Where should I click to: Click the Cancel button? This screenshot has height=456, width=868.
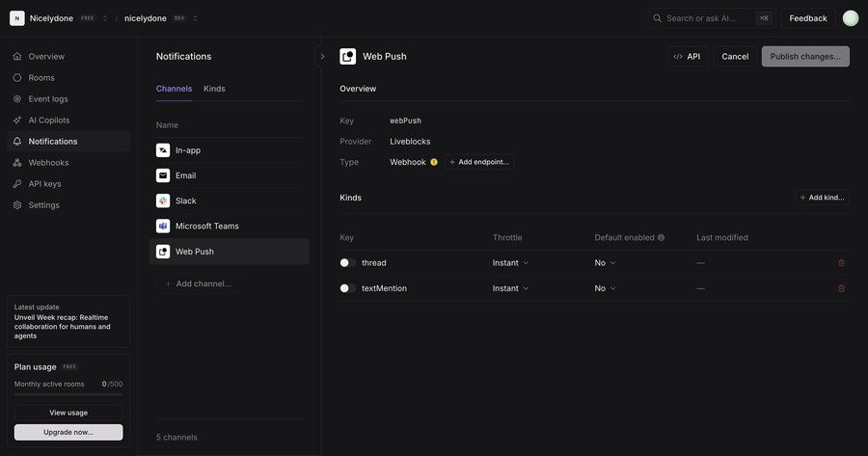[x=735, y=57]
